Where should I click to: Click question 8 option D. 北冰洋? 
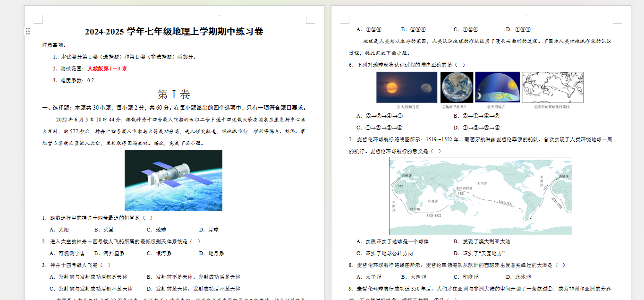[x=518, y=277]
